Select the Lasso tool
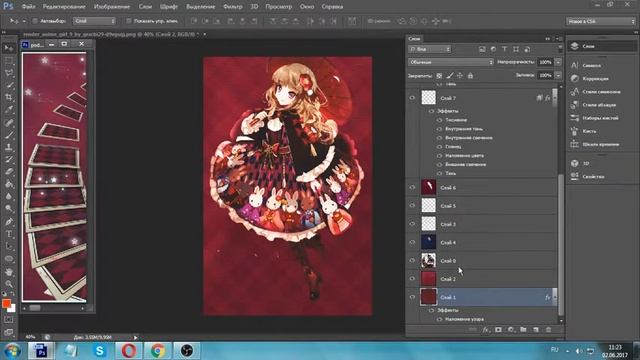The height and width of the screenshot is (360, 640). [9, 73]
